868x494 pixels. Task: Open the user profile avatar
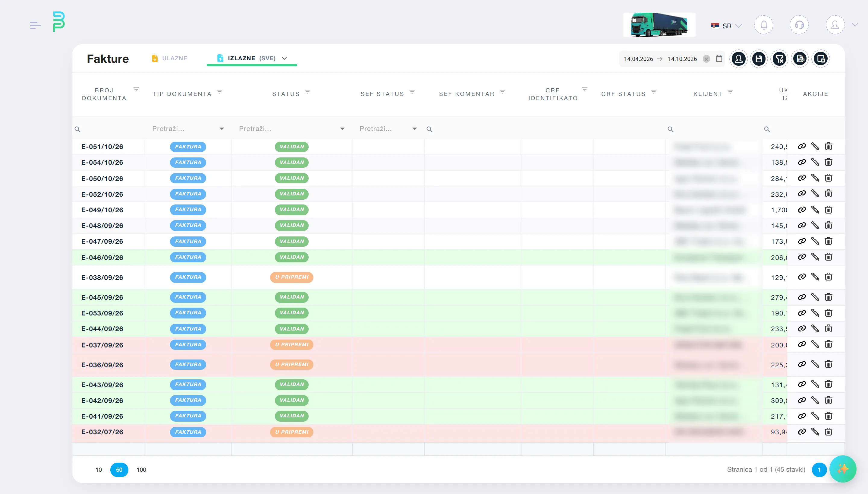[835, 25]
